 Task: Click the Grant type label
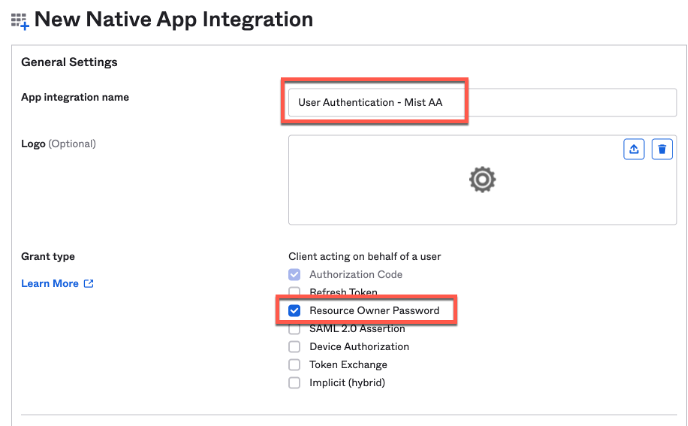click(48, 256)
